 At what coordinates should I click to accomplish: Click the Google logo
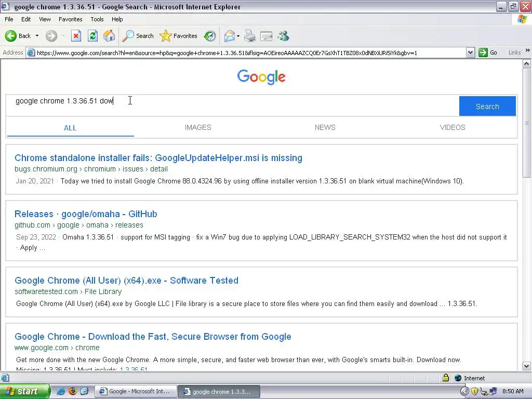pyautogui.click(x=261, y=77)
